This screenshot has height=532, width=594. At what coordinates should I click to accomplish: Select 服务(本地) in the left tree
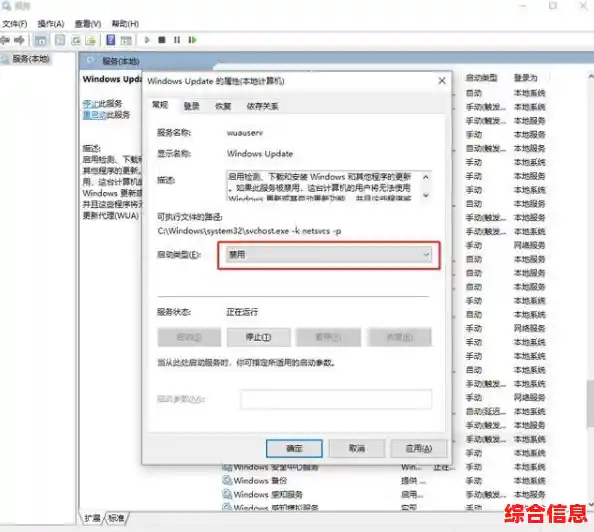pos(31,59)
